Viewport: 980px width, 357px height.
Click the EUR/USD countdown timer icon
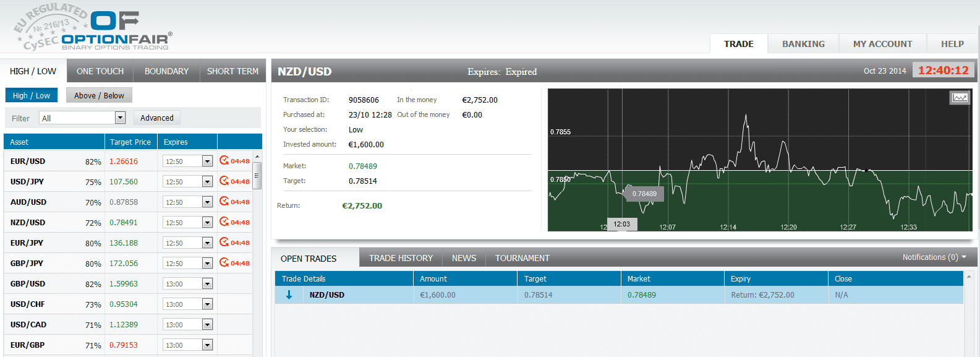pos(224,161)
